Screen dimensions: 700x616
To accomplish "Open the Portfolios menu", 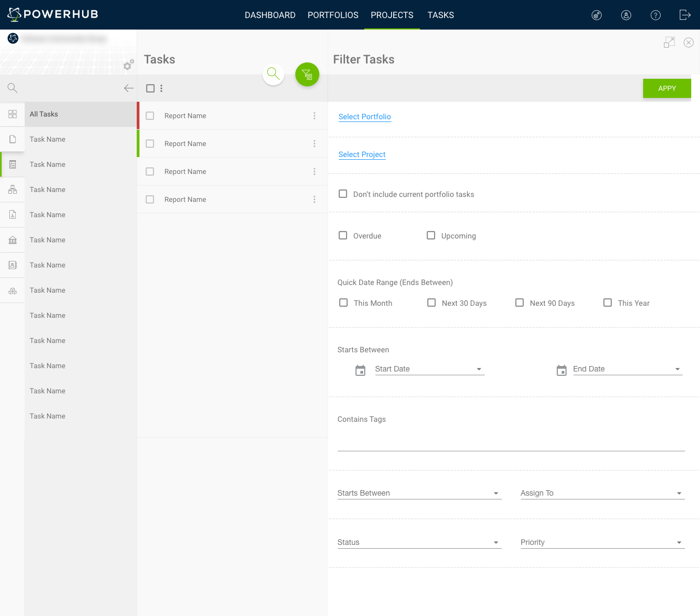I will click(333, 15).
